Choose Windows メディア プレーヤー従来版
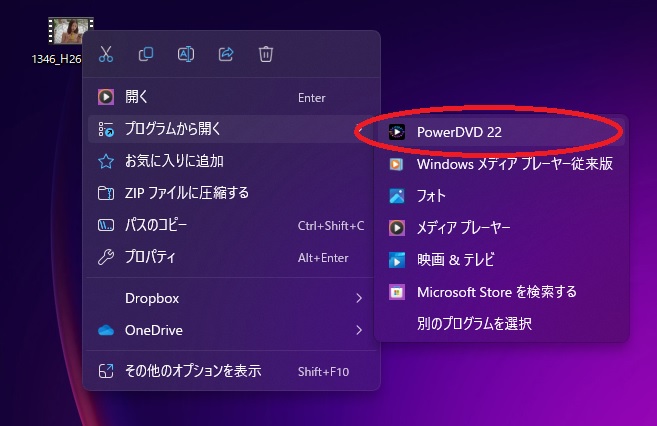Screen dimensions: 657x426 coord(501,164)
